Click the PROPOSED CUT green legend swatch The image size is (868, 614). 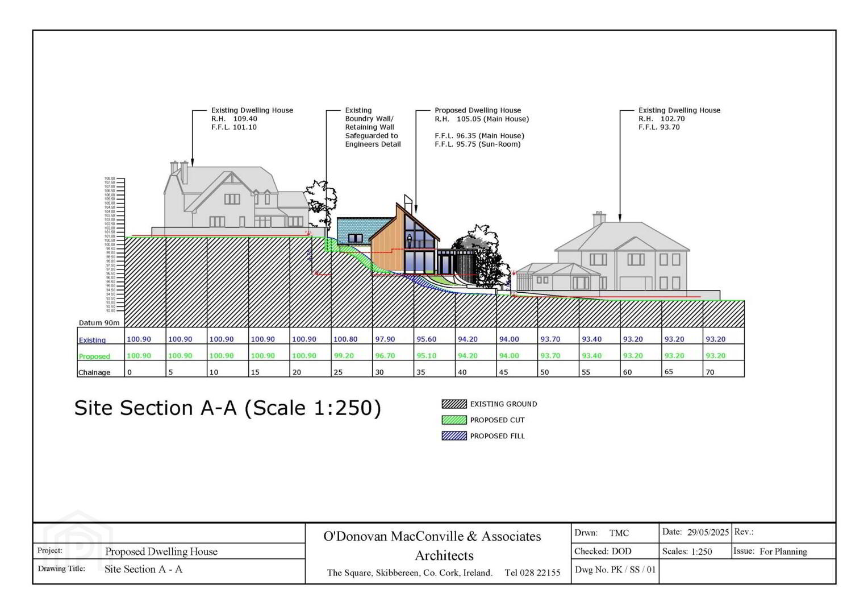454,420
